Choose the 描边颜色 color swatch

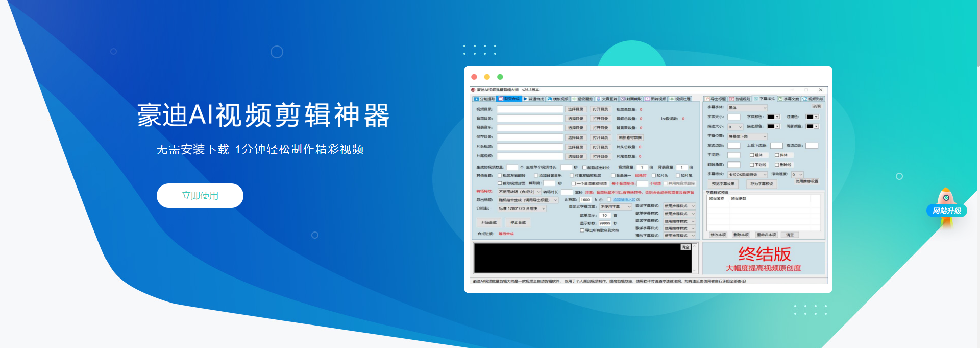click(x=774, y=126)
